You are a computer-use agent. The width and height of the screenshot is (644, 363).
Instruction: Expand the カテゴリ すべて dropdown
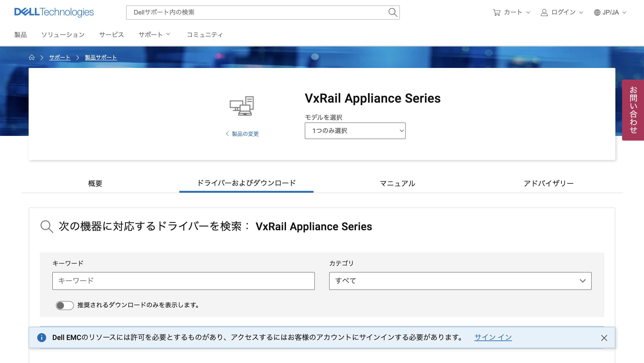(460, 281)
